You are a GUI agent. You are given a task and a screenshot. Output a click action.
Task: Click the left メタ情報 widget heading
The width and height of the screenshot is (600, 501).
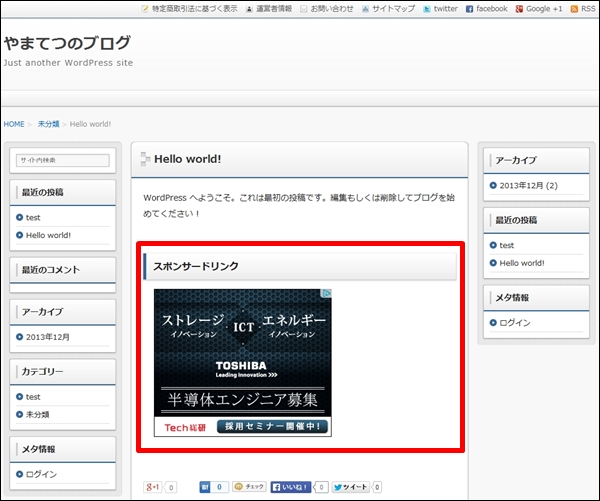click(x=38, y=449)
